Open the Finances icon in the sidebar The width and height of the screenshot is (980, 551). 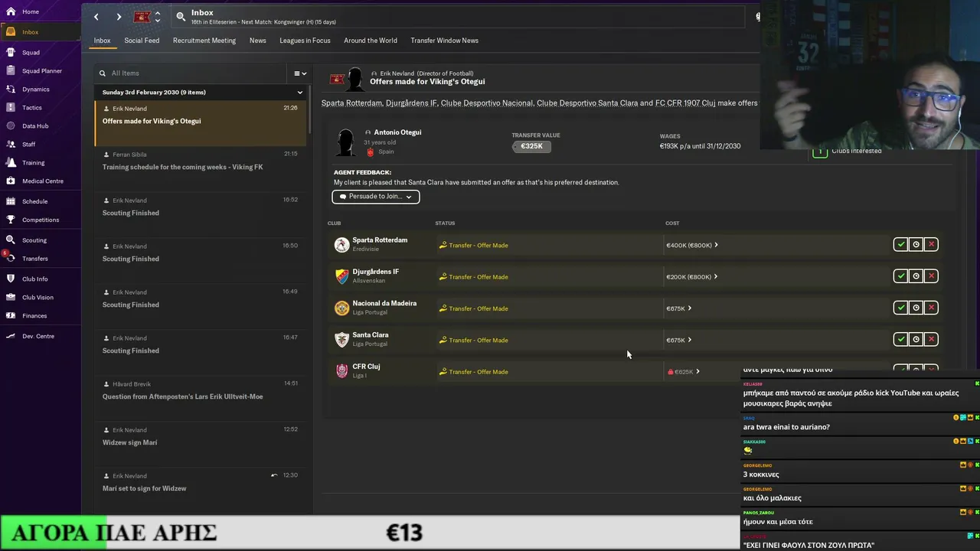pos(11,316)
